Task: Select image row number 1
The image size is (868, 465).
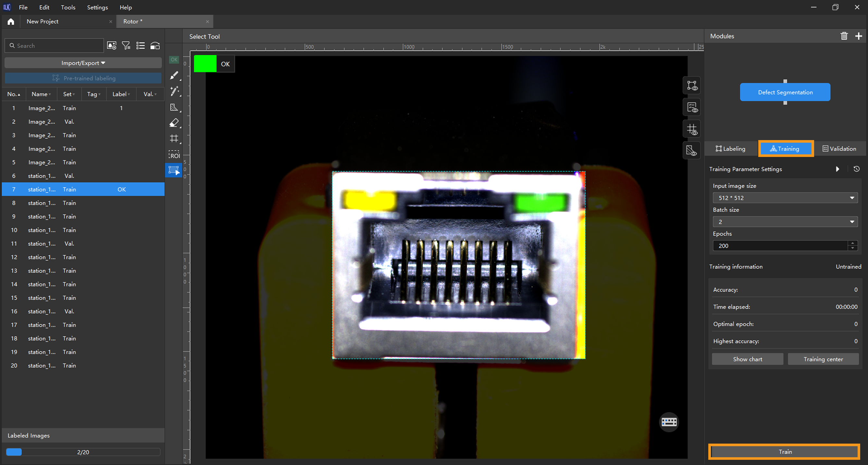Action: click(x=83, y=108)
